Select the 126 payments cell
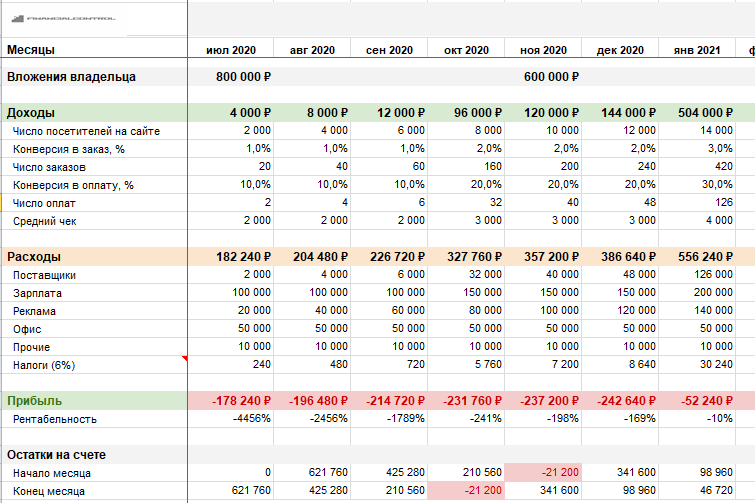This screenshot has width=755, height=503. click(x=697, y=203)
